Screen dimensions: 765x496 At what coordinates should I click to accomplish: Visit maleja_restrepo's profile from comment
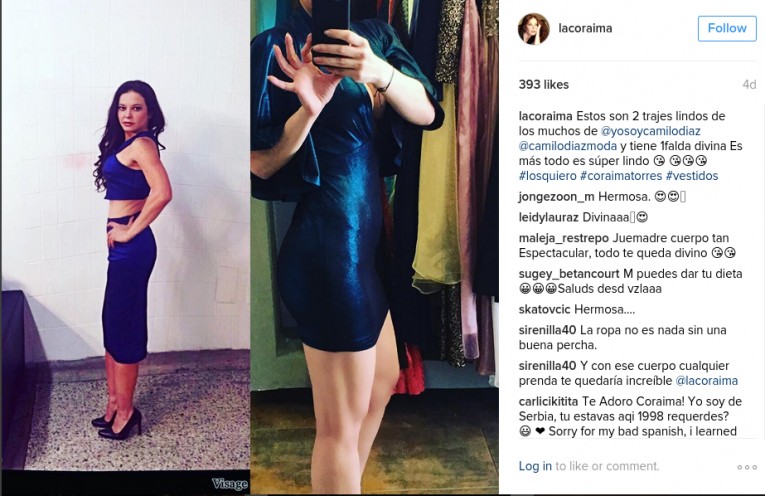click(x=564, y=238)
